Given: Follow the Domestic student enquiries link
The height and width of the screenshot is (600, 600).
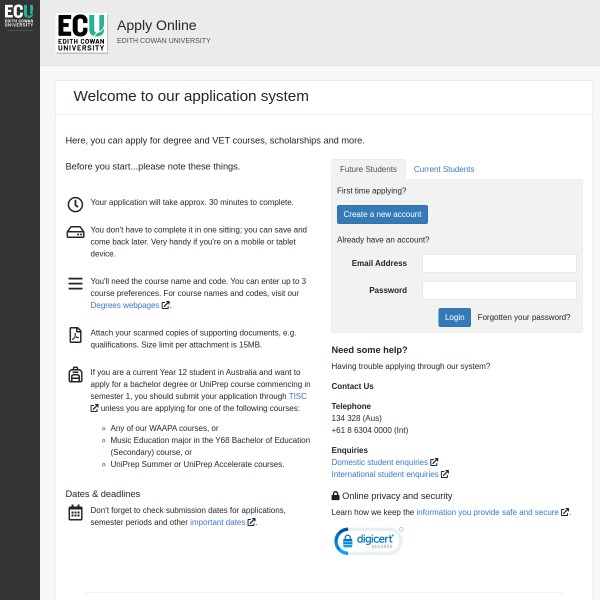Looking at the screenshot, I should (380, 462).
